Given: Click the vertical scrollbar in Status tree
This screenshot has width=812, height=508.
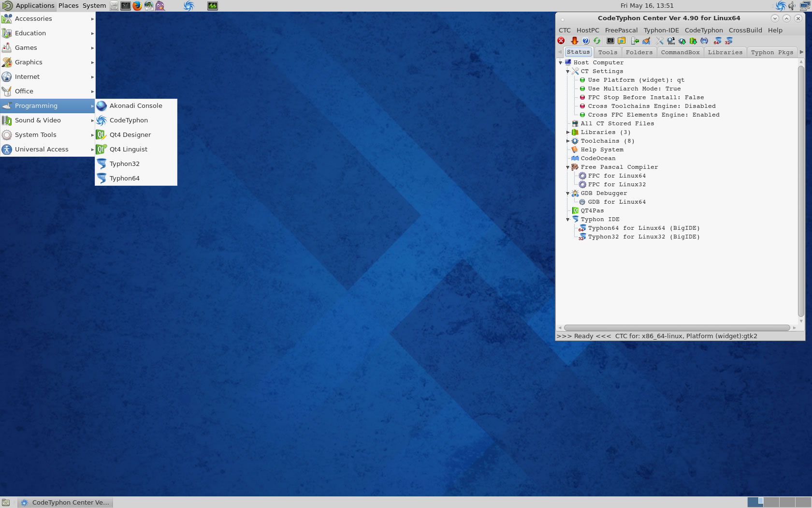Looking at the screenshot, I should tap(801, 191).
